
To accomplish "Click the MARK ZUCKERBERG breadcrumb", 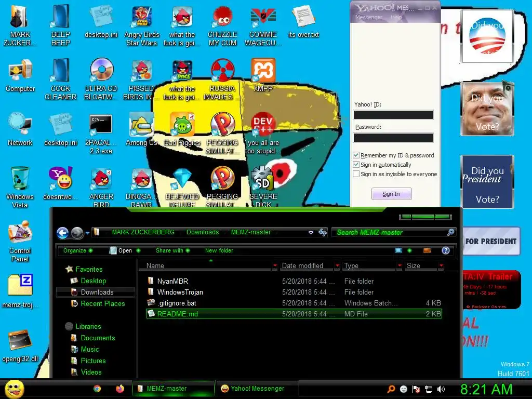I will [x=143, y=232].
